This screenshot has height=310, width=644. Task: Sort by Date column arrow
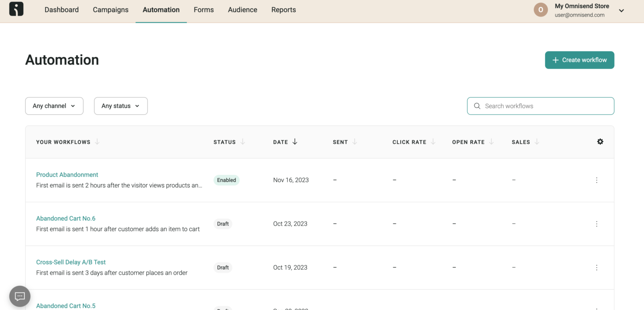tap(295, 142)
